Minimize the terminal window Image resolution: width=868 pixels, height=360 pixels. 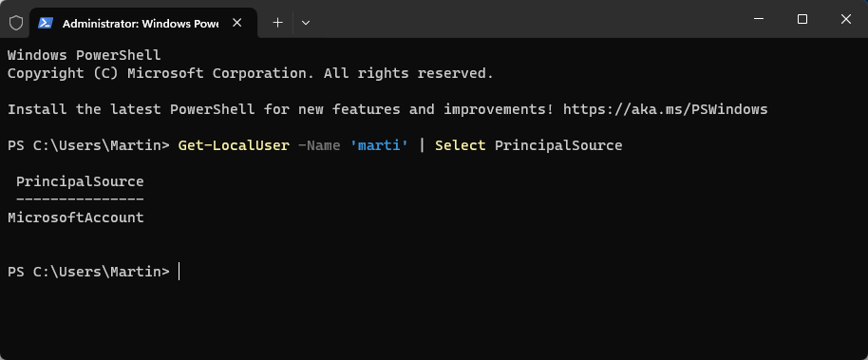[759, 19]
